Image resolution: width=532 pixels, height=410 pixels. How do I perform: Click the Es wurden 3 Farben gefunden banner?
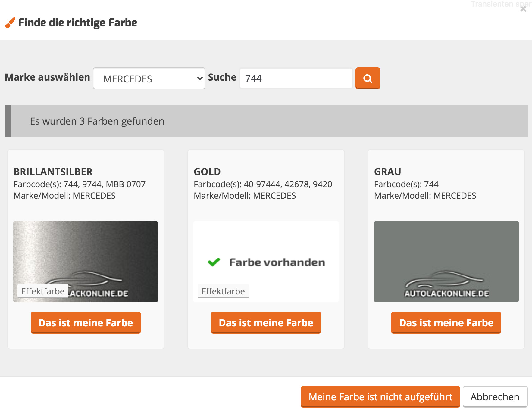click(97, 121)
